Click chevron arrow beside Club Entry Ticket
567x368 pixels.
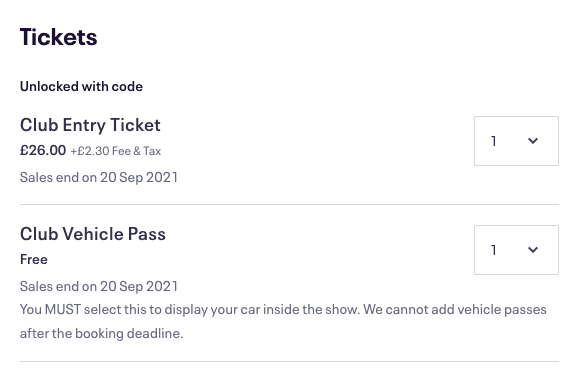(x=533, y=141)
